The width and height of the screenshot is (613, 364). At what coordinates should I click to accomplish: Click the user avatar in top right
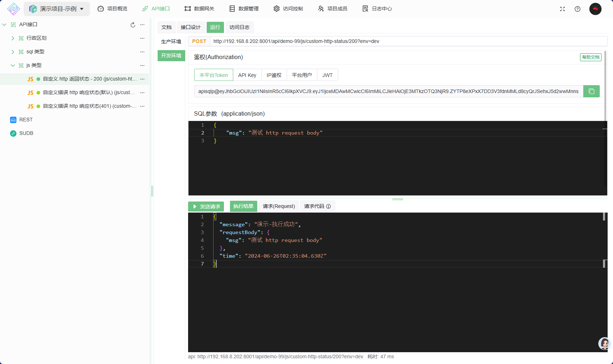click(595, 9)
